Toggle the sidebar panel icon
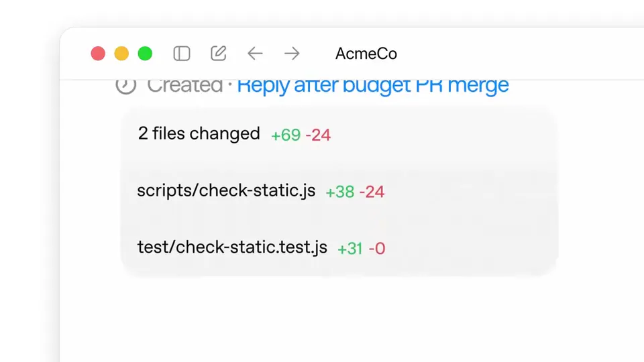The width and height of the screenshot is (644, 362). coord(182,54)
